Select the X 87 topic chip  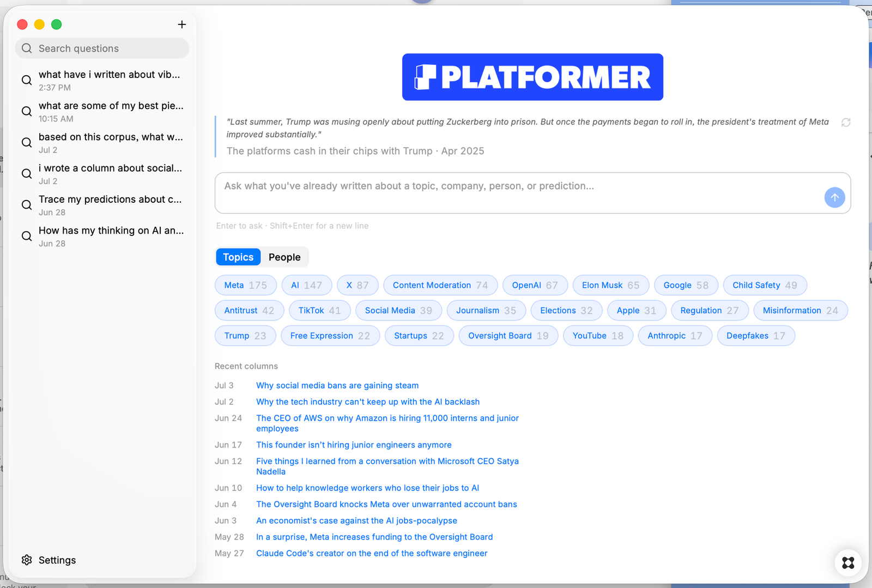[358, 285]
